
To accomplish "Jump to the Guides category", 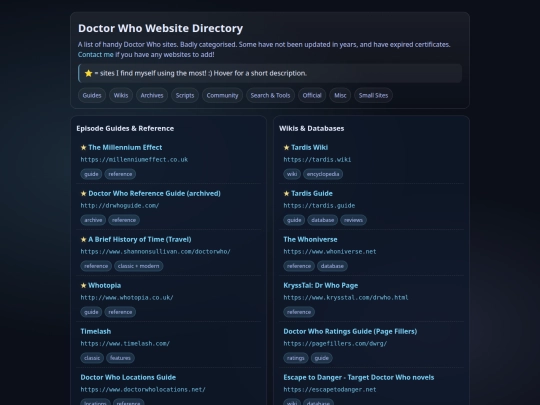I will point(92,95).
